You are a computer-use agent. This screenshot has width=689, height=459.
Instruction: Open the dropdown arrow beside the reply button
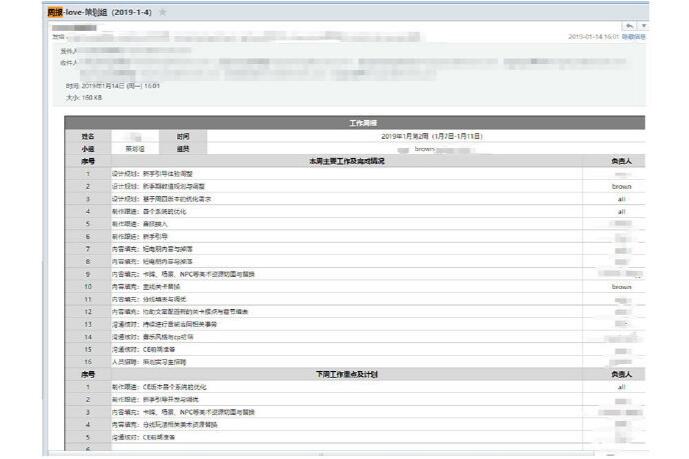[x=643, y=24]
